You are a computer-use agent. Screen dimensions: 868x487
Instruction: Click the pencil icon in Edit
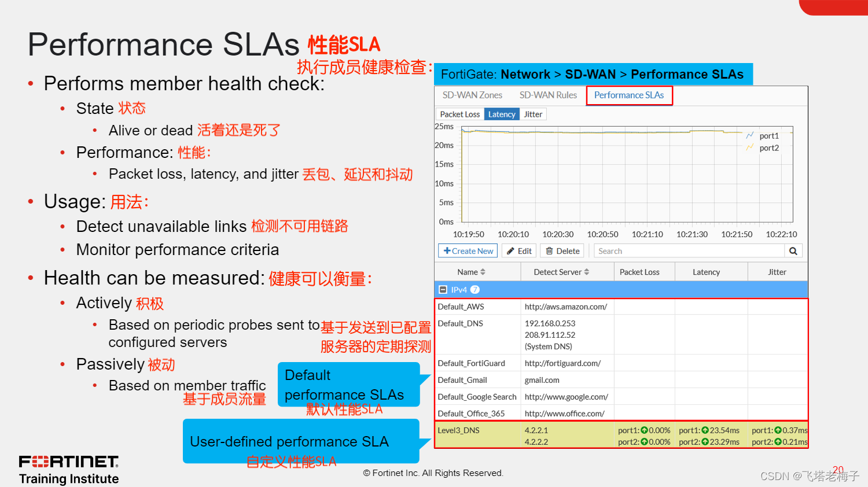tap(510, 251)
